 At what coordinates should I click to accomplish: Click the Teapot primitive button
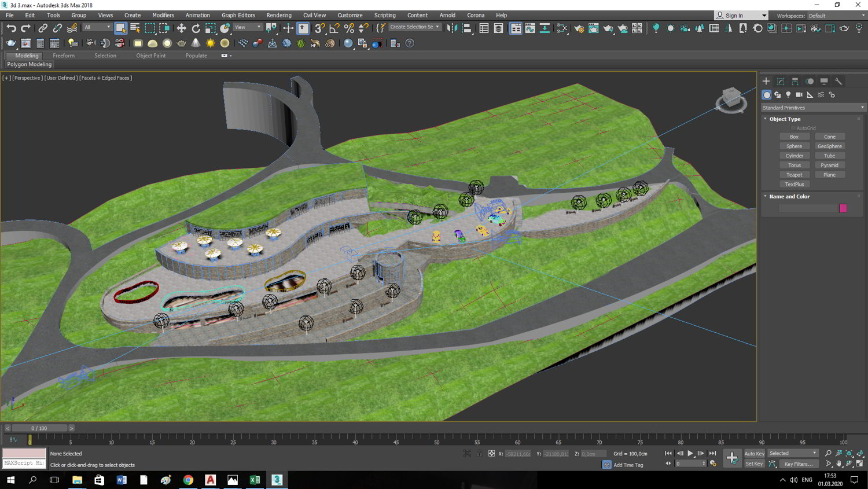pyautogui.click(x=794, y=175)
